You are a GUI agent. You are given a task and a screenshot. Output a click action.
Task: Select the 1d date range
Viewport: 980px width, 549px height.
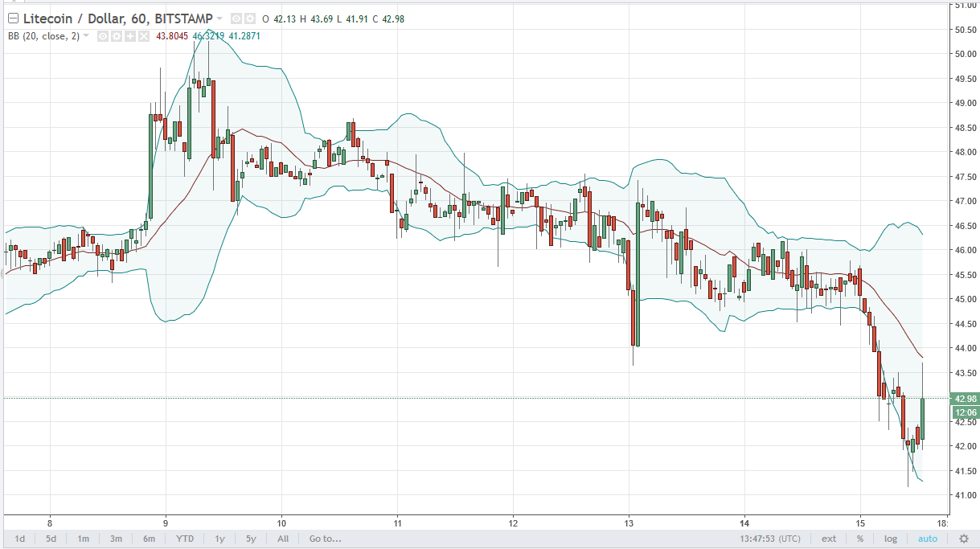coord(19,539)
